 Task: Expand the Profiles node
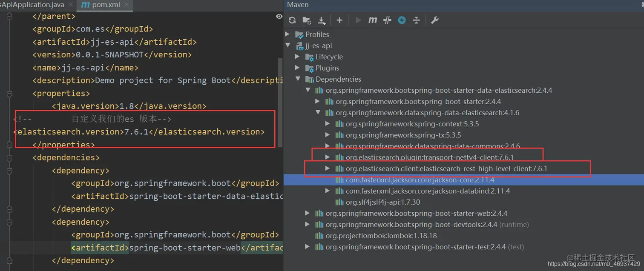point(287,34)
